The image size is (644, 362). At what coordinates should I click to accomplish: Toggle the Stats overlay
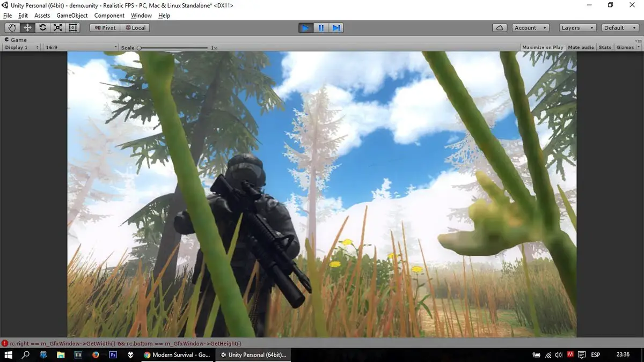pyautogui.click(x=605, y=47)
